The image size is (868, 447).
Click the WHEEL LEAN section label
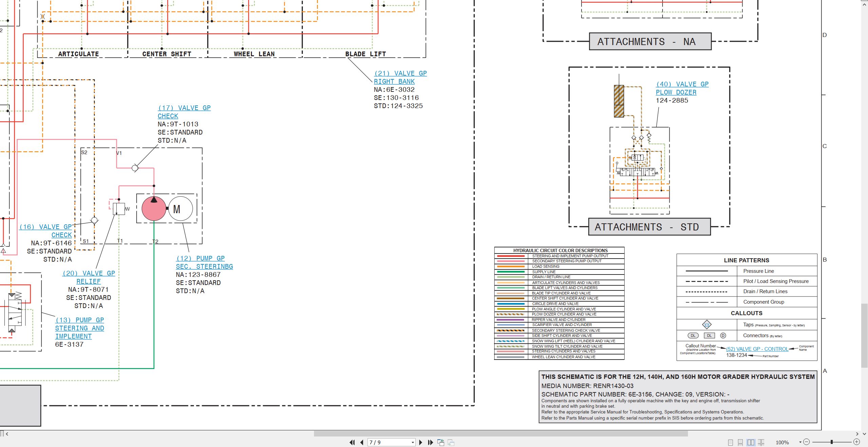click(254, 54)
